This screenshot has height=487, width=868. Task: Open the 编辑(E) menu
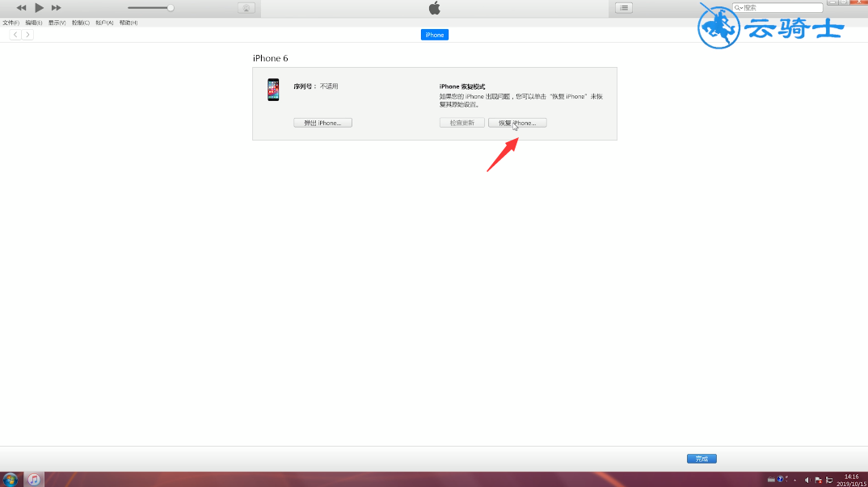(x=34, y=23)
